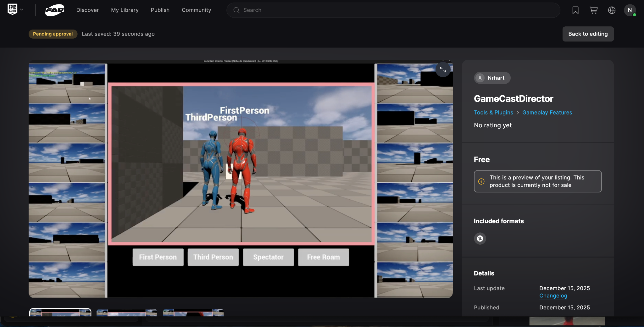
Task: Open the Nrhart seller profile
Action: (492, 78)
